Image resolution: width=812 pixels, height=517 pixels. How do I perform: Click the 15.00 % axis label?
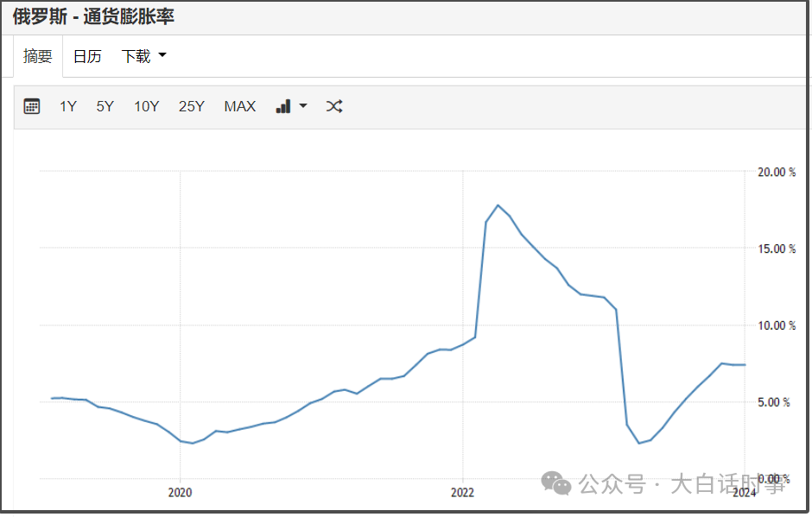coord(777,249)
